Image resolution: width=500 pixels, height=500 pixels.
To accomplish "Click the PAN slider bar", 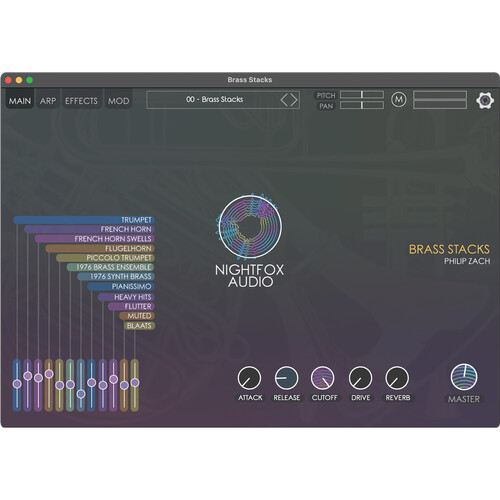I will point(362,105).
